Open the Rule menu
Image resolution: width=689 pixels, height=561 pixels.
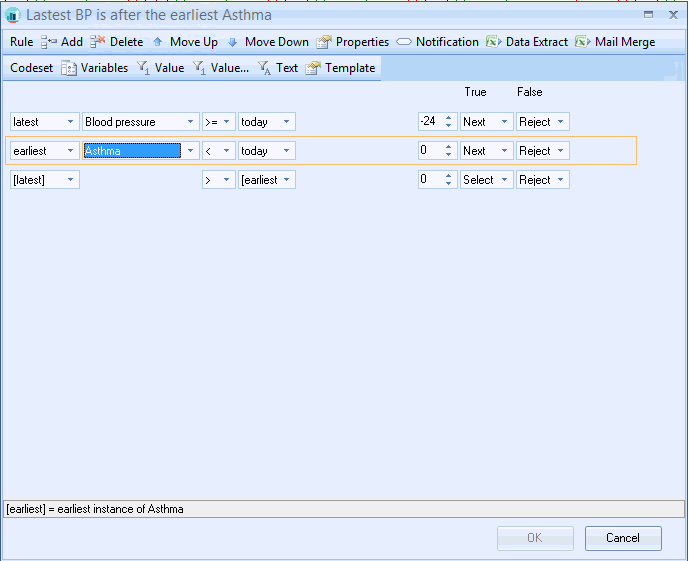[22, 42]
